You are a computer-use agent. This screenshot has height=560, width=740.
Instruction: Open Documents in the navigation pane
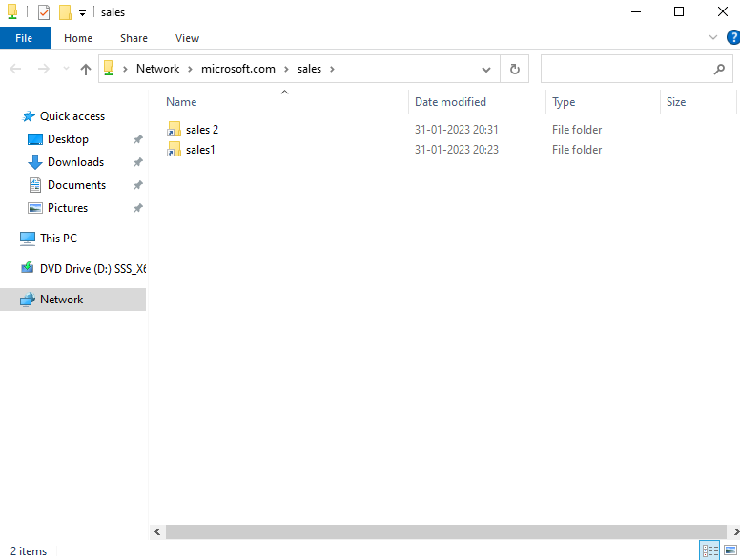click(76, 185)
